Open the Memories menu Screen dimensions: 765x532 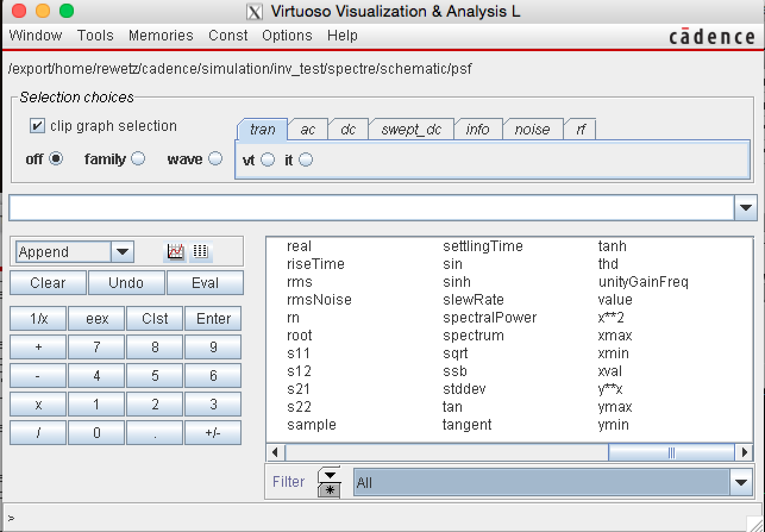[x=161, y=36]
